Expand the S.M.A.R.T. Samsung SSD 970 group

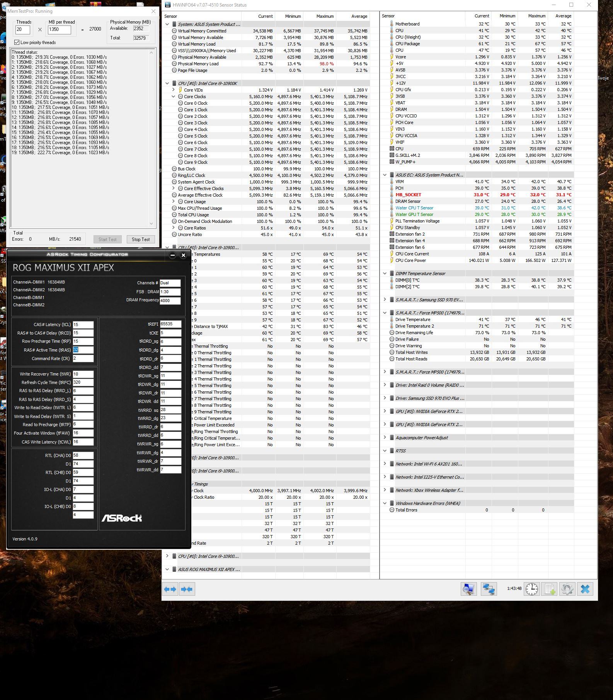click(x=385, y=300)
